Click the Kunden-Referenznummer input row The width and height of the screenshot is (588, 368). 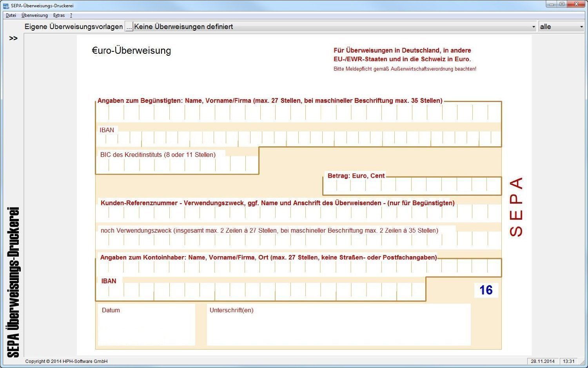(x=298, y=213)
